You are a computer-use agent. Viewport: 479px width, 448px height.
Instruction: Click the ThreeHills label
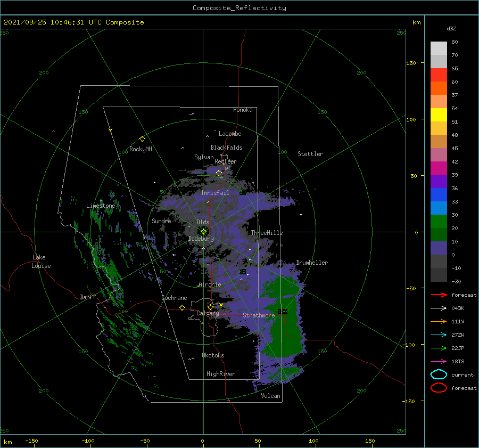pyautogui.click(x=267, y=233)
